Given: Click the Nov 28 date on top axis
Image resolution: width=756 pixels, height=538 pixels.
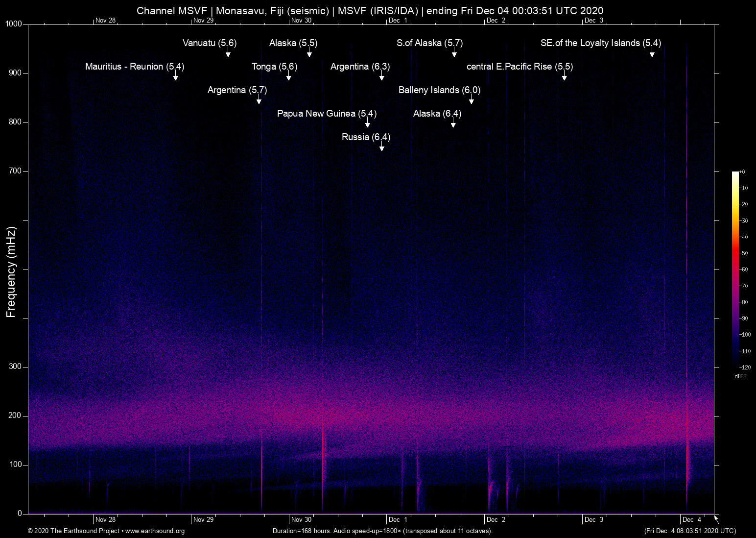Looking at the screenshot, I should [106, 20].
